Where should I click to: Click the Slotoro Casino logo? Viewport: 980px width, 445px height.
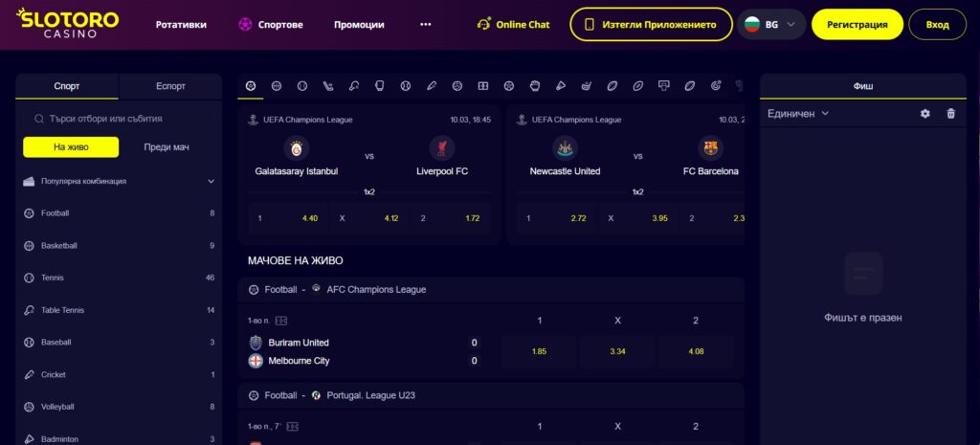point(67,24)
